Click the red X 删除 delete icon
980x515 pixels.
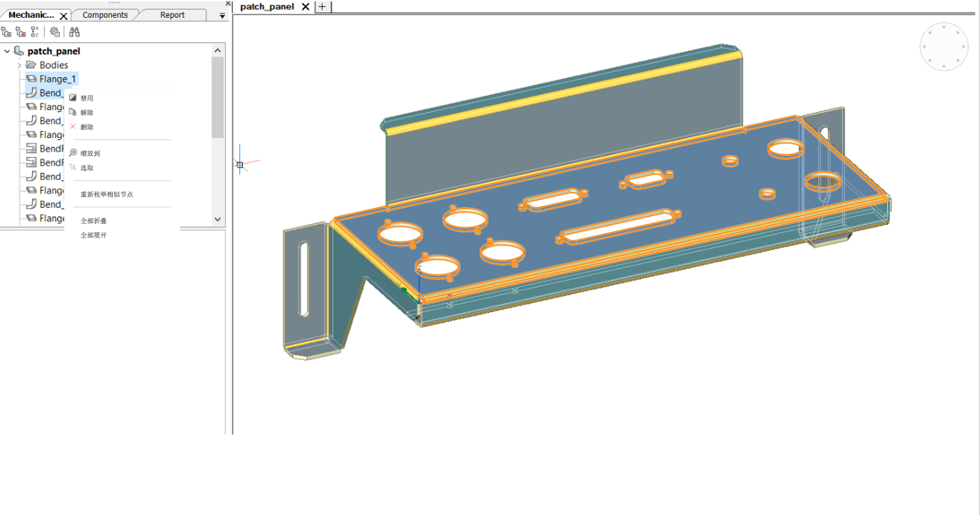click(73, 126)
